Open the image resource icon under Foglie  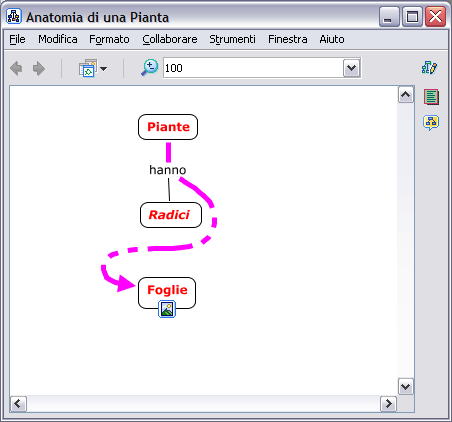167,309
